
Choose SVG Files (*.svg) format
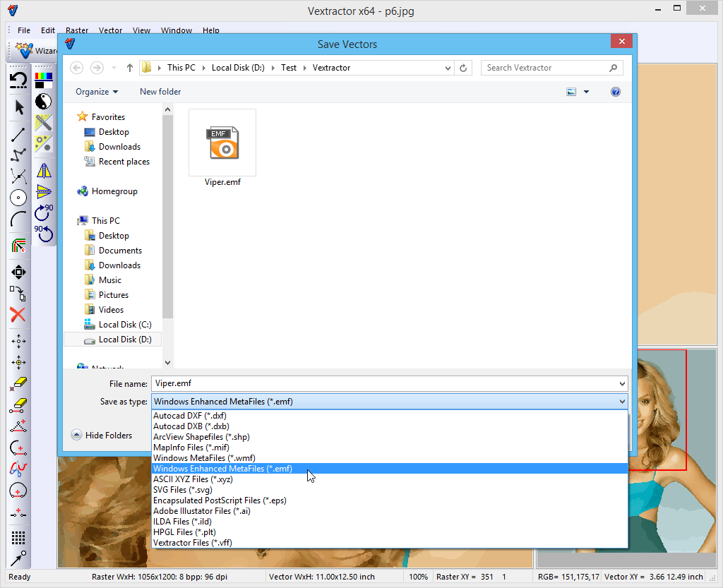pos(182,490)
